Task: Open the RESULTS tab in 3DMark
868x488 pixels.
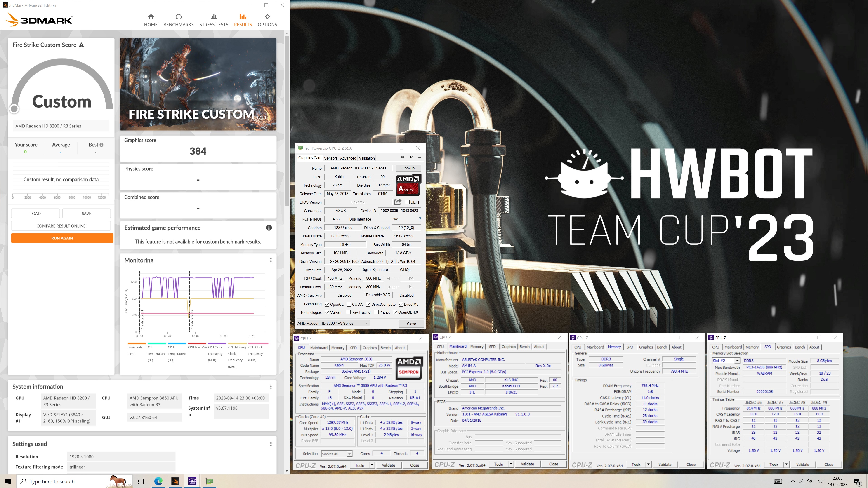Action: (x=243, y=20)
